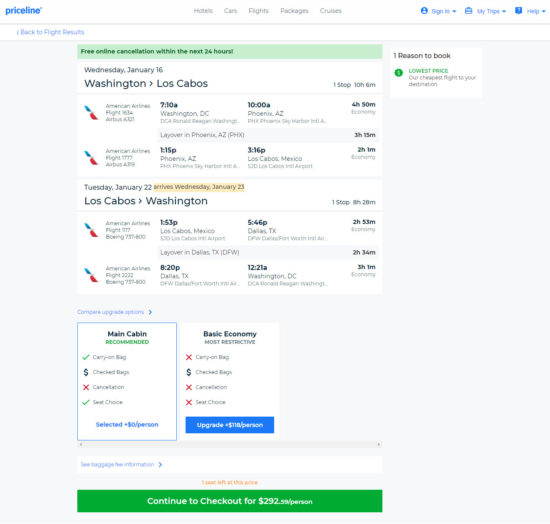Click '1 Stop 10h 6m' outbound duration
This screenshot has height=524, width=550.
pyautogui.click(x=354, y=85)
